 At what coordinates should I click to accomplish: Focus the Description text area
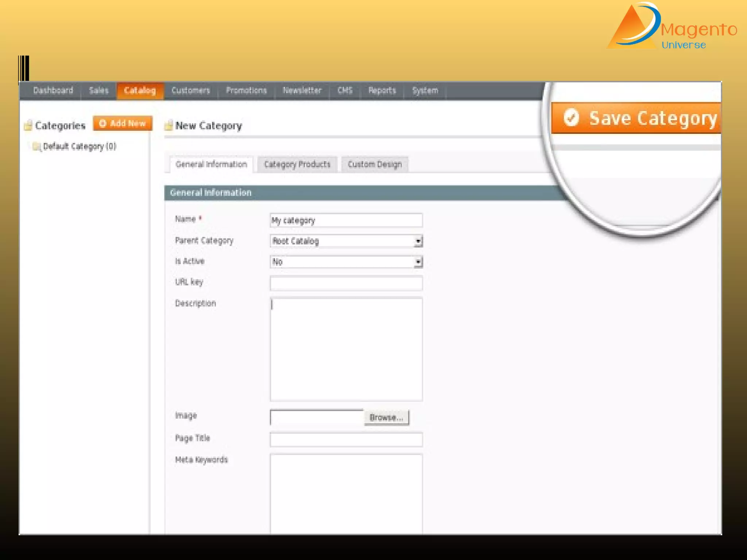pyautogui.click(x=346, y=349)
